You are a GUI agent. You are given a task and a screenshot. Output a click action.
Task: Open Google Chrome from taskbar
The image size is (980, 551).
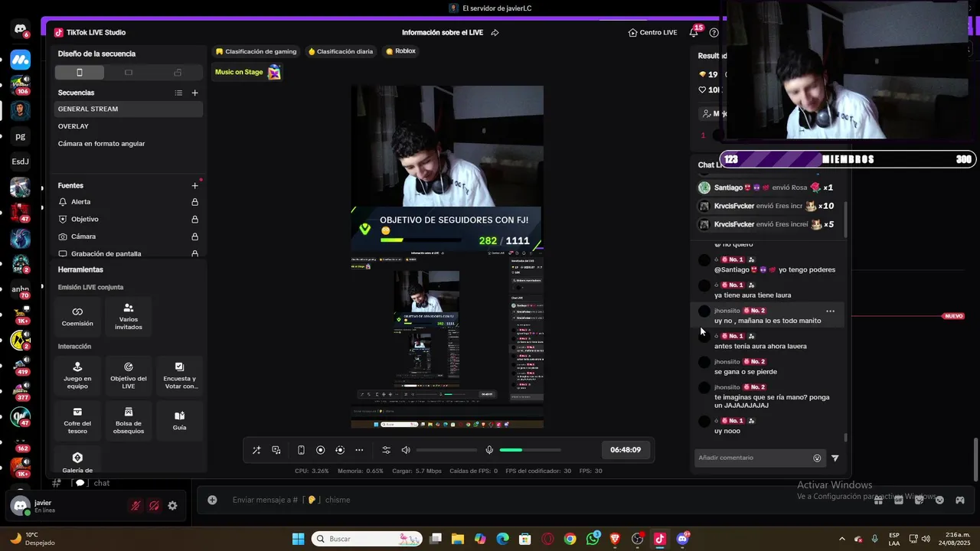point(570,539)
